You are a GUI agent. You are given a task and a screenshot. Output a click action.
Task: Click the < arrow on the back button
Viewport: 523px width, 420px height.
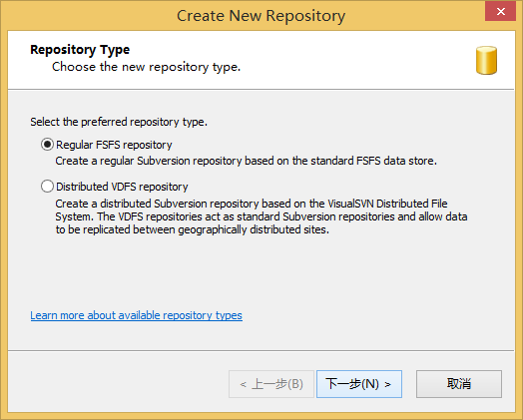click(244, 385)
